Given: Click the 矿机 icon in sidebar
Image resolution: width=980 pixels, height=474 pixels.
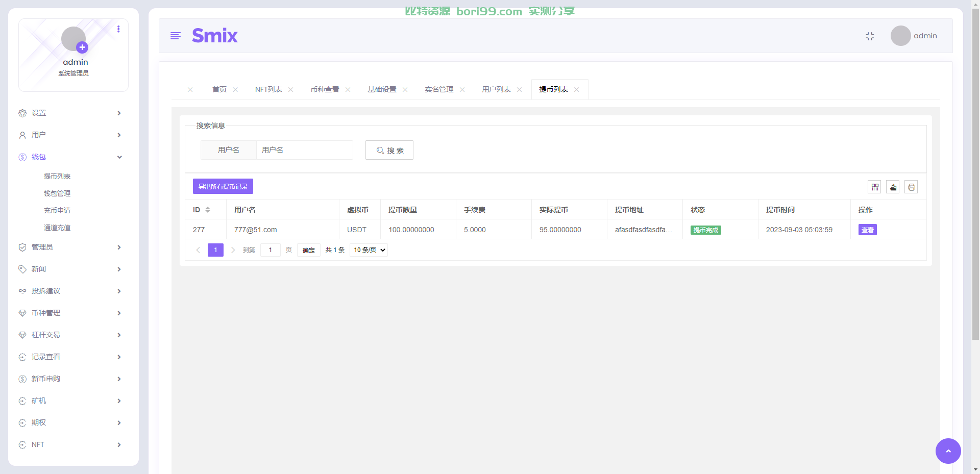Looking at the screenshot, I should tap(22, 401).
